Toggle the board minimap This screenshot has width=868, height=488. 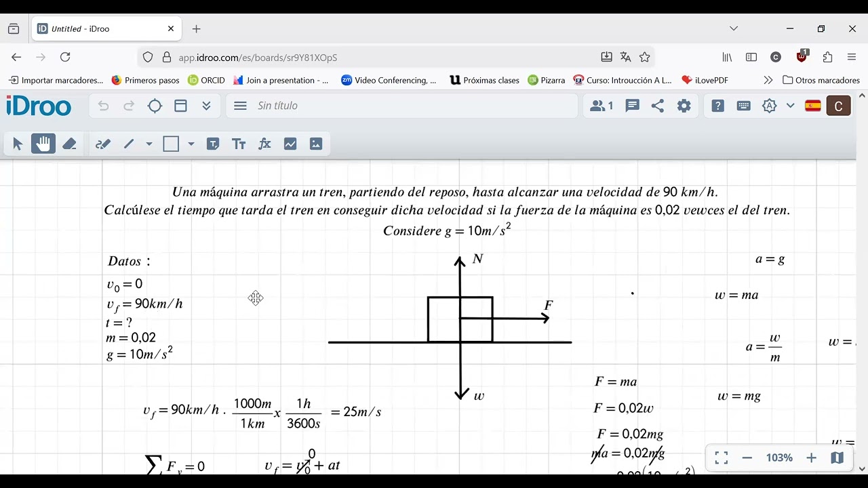[x=837, y=458]
